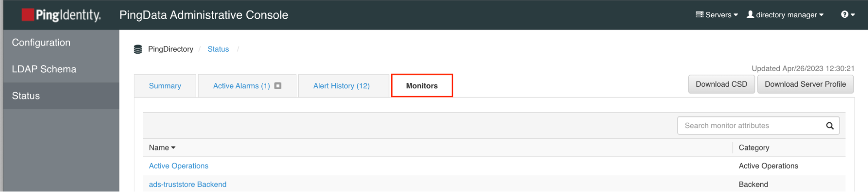Click the directory manager user icon

click(750, 15)
